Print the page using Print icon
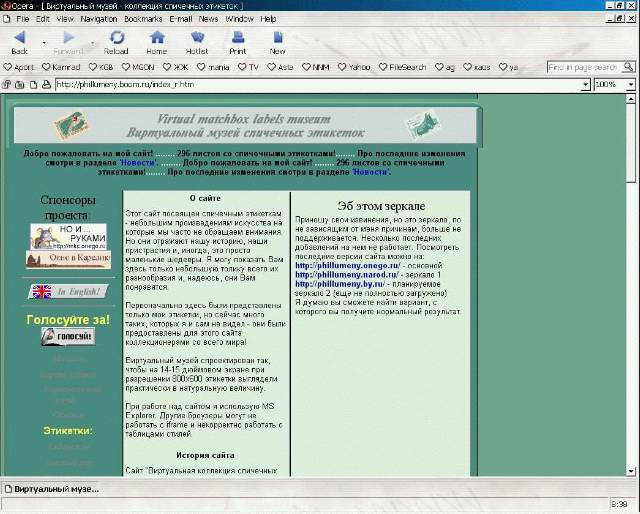 pos(238,42)
